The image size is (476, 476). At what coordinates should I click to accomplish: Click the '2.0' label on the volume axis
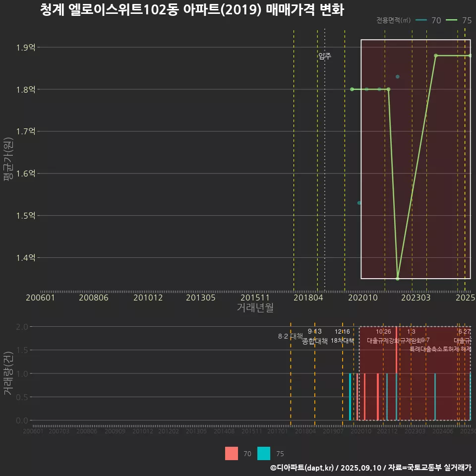pos(22,327)
